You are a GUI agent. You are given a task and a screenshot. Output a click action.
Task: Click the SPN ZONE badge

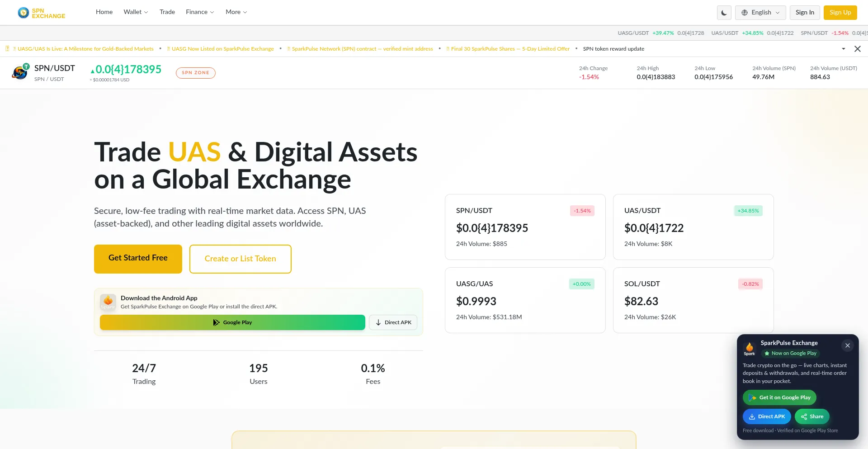click(195, 73)
